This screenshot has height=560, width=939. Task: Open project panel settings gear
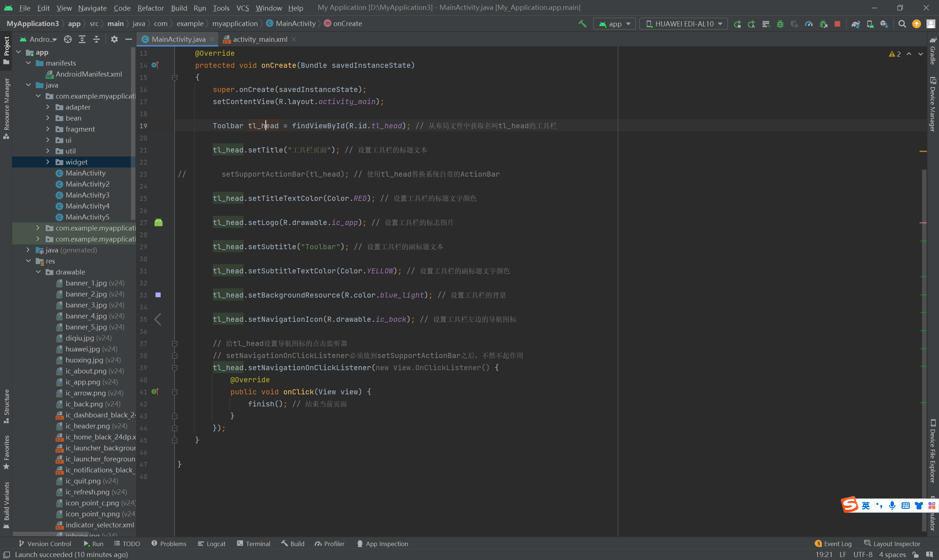(114, 39)
